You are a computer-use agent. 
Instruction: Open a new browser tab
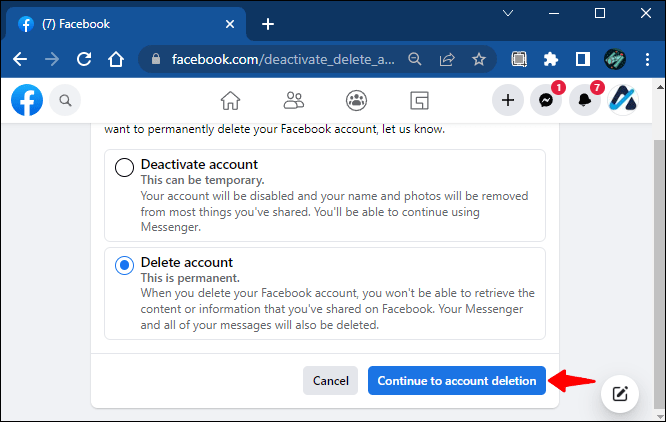click(x=268, y=24)
